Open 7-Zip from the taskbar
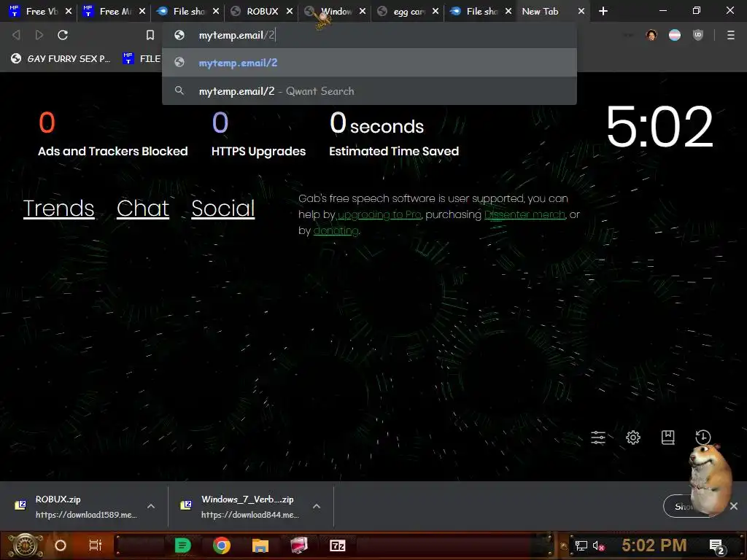 click(x=337, y=545)
